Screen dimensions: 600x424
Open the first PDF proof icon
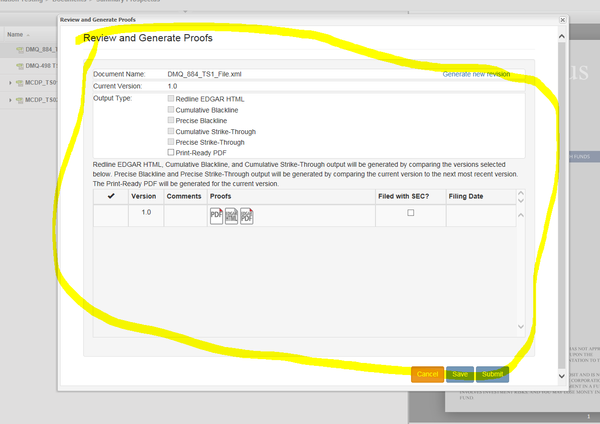click(216, 215)
